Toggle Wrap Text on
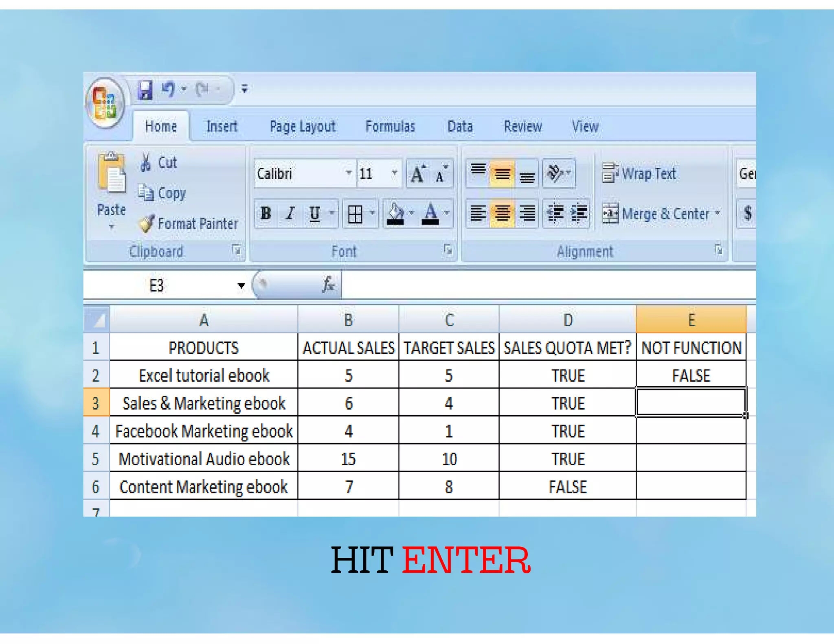Screen dimensions: 834x644 click(x=640, y=174)
